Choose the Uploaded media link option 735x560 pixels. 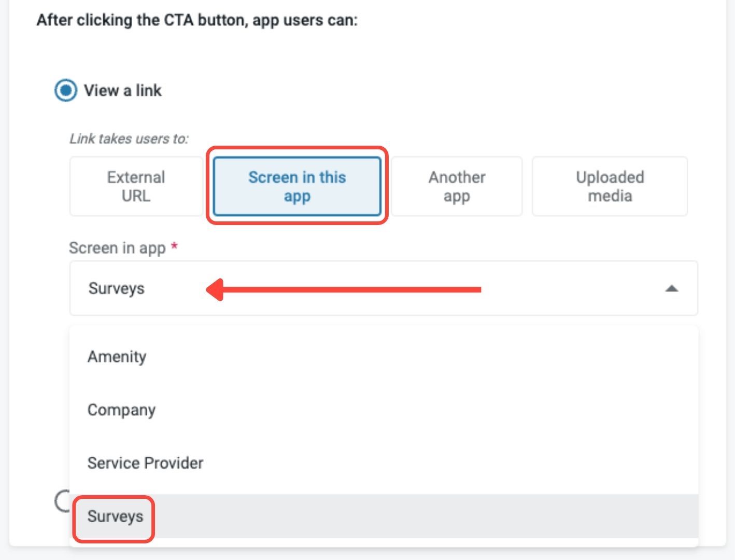[x=610, y=186]
